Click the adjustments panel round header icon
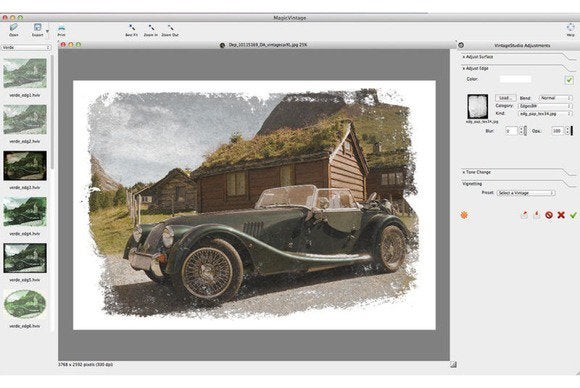 click(x=461, y=45)
